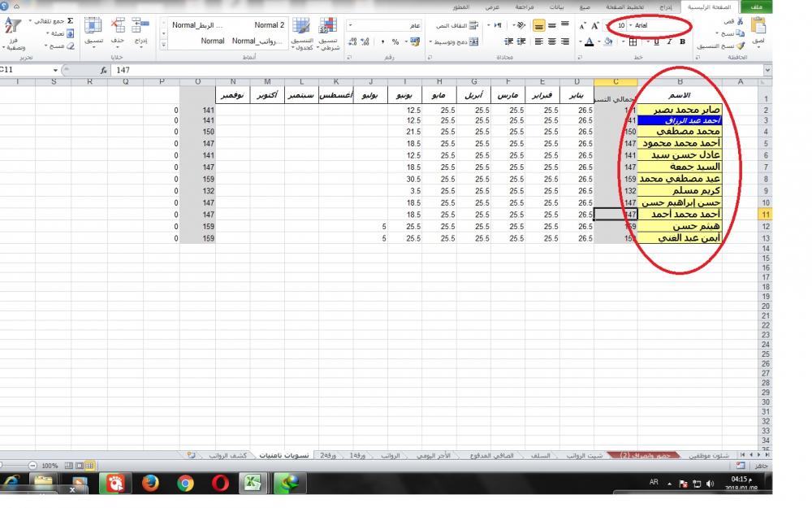Open Sort & Filter (فرز وتصفية)
Image resolution: width=812 pixels, height=508 pixels.
[13, 33]
